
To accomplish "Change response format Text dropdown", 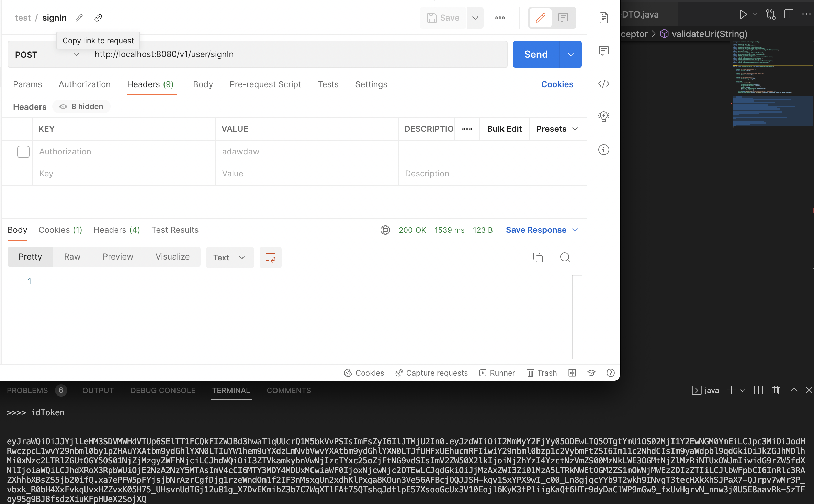I will pyautogui.click(x=230, y=257).
